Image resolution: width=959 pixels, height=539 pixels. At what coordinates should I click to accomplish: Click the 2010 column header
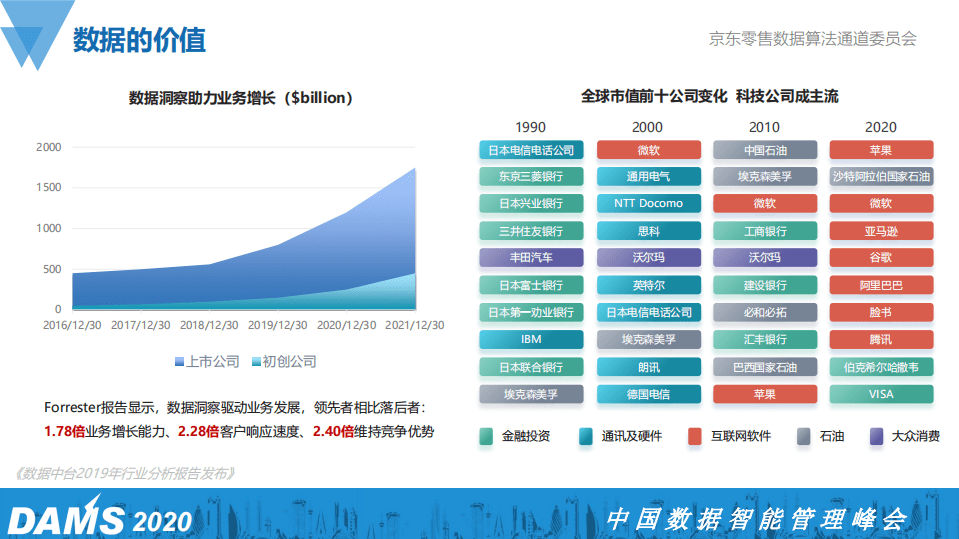click(765, 127)
